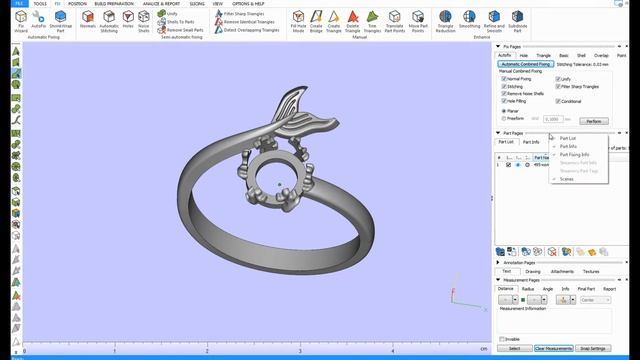Open the Triangle tab in Fix Pages

coord(543,56)
